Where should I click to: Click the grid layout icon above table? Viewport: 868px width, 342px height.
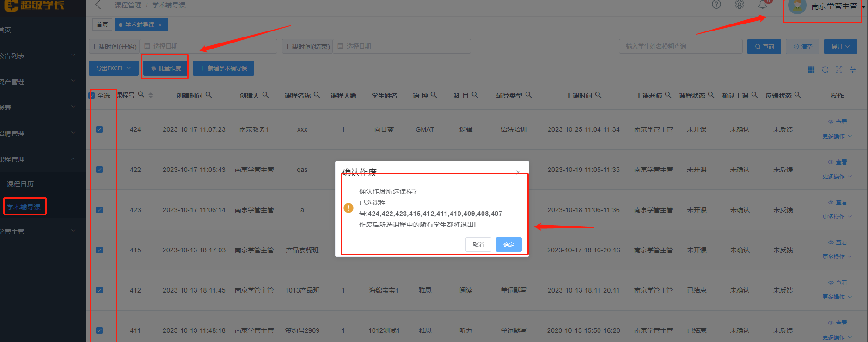coord(811,69)
